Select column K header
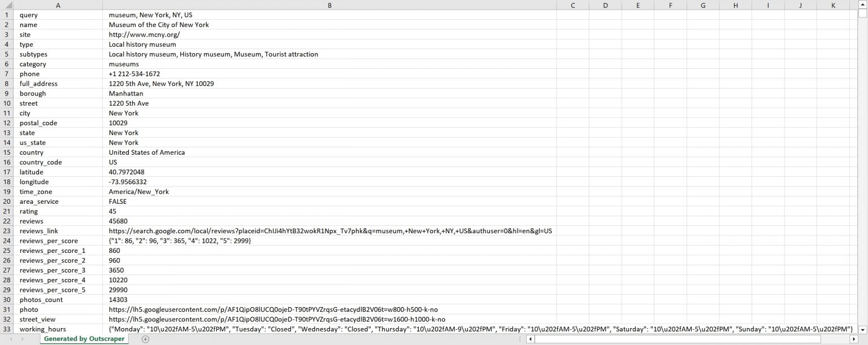The width and height of the screenshot is (868, 345). click(x=833, y=6)
